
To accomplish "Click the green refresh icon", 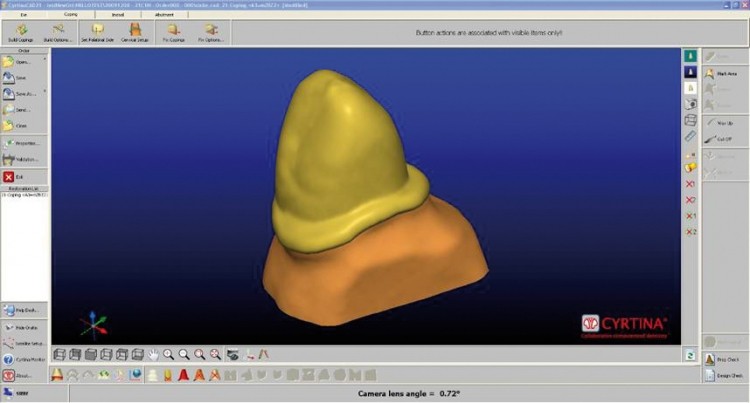I will 690,355.
